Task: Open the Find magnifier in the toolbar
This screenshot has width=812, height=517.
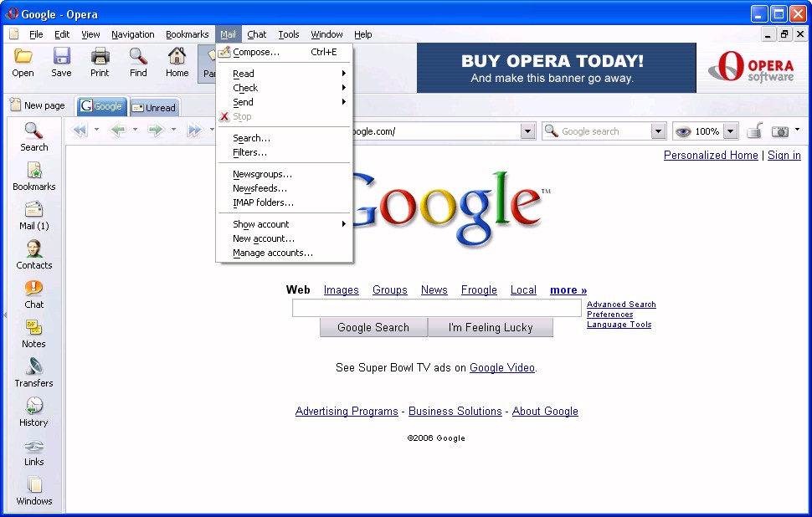Action: (138, 62)
